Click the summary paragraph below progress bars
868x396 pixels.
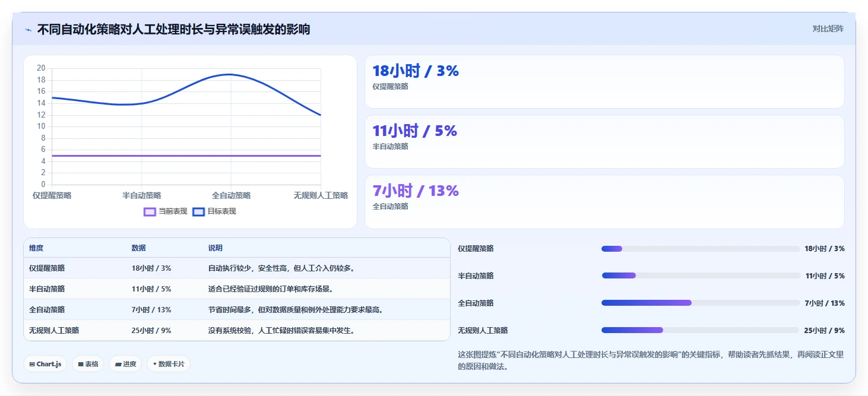point(651,360)
